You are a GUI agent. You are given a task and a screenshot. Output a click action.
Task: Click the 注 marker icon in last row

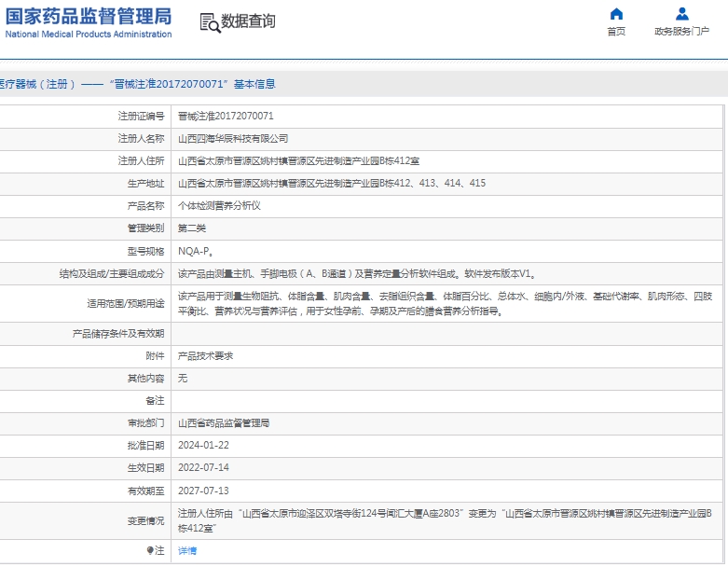click(x=150, y=551)
